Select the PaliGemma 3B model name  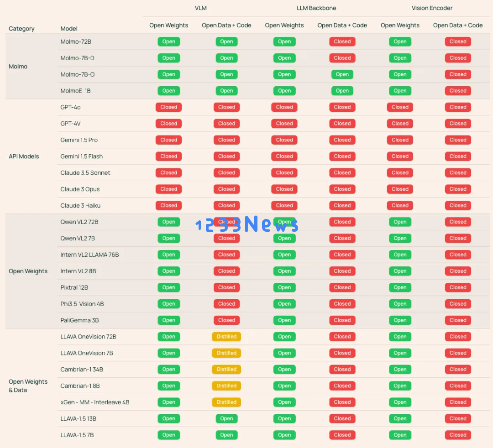coord(79,320)
